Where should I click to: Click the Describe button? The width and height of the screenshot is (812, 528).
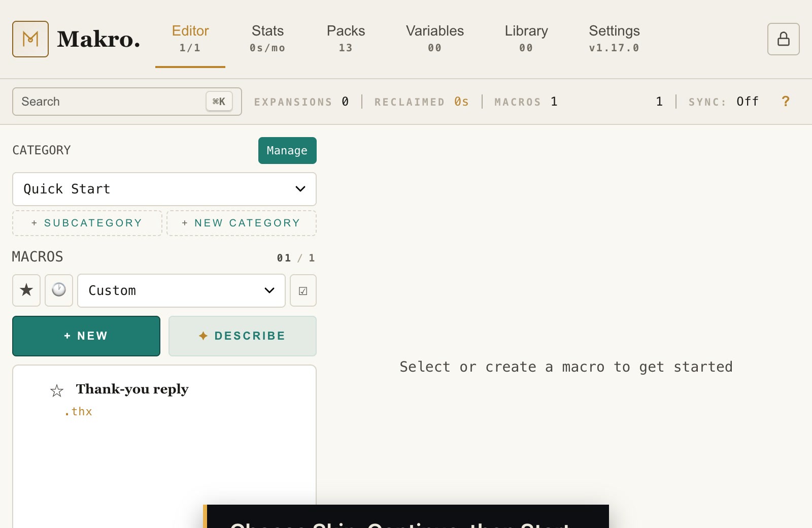(243, 336)
